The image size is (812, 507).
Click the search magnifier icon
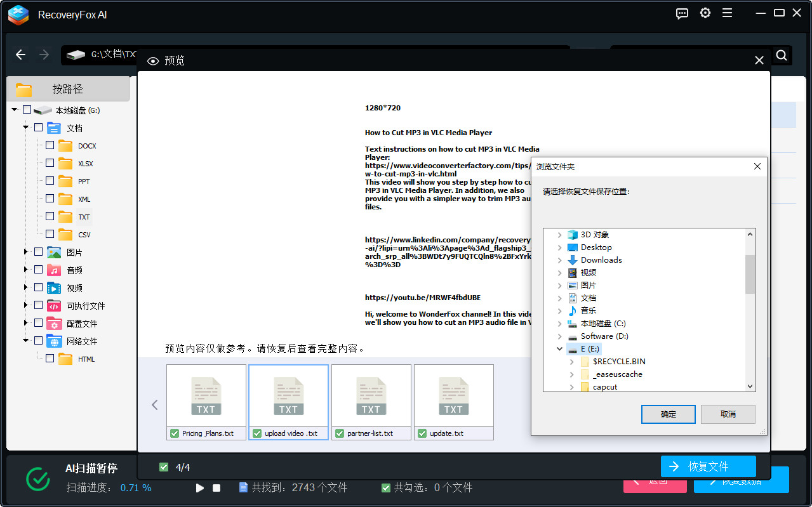tap(782, 55)
